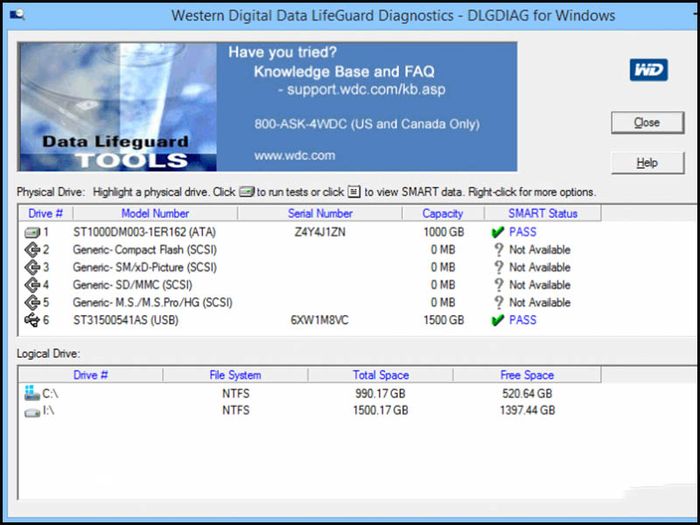Click 0 MB capacity for SM/xD-Picture
The width and height of the screenshot is (700, 525).
[x=443, y=267]
